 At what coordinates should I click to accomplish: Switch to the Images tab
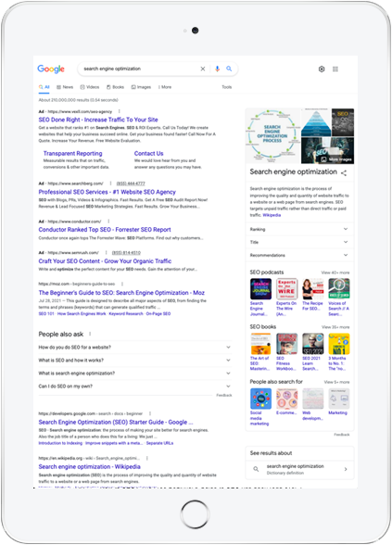141,87
